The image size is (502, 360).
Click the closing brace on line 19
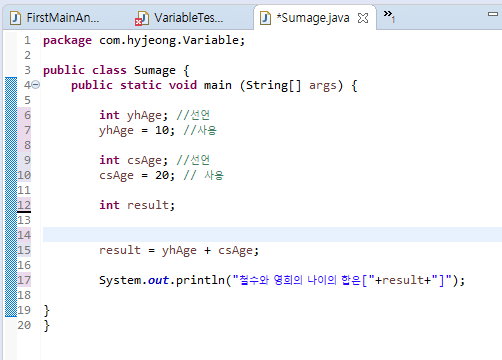click(x=47, y=310)
